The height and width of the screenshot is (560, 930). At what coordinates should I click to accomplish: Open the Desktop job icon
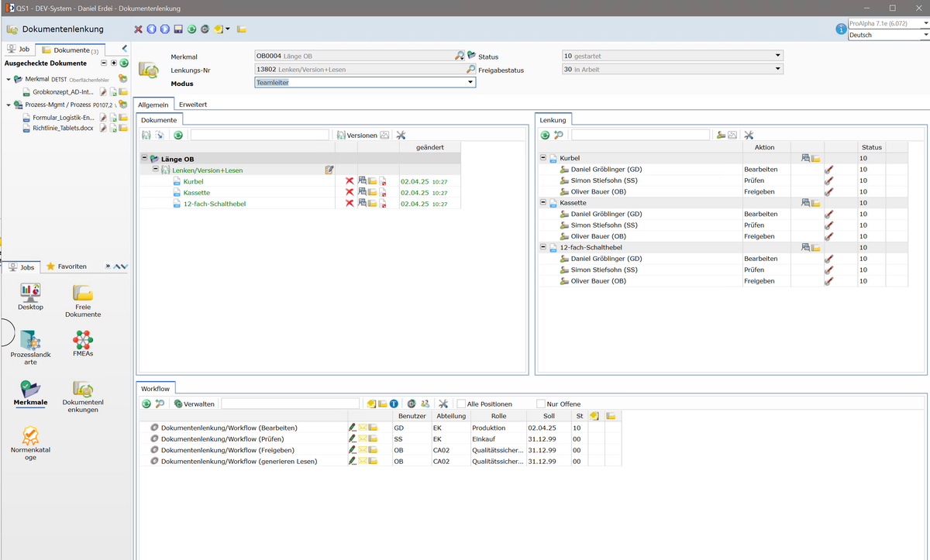30,297
